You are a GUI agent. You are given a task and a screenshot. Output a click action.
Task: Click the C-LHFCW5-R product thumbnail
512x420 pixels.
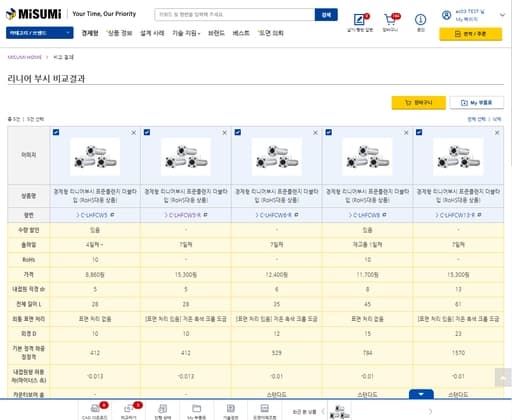pos(186,156)
